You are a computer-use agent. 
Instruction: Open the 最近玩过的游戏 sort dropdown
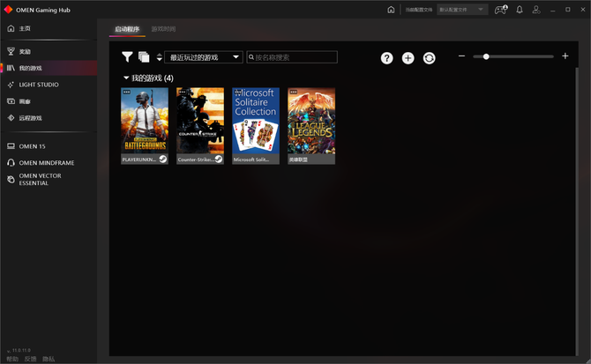[x=204, y=57]
